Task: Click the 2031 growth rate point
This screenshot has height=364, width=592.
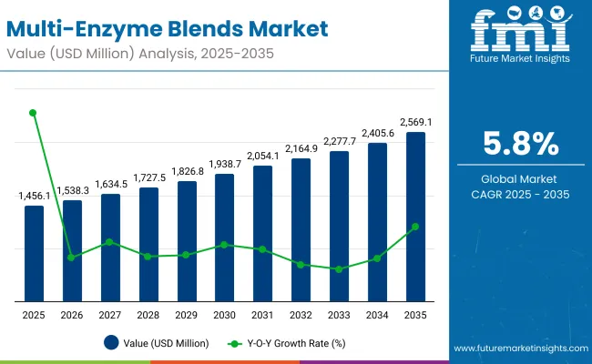Action: pos(262,249)
